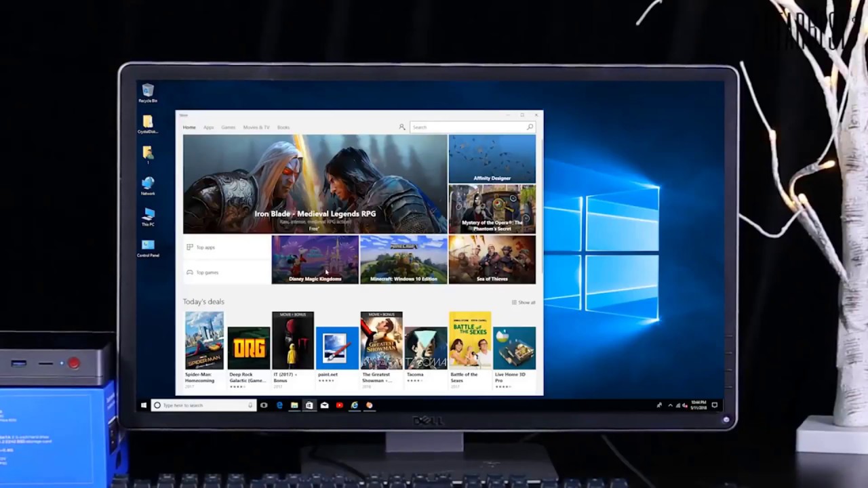Open the Battle of the Sexes deal

click(x=470, y=350)
